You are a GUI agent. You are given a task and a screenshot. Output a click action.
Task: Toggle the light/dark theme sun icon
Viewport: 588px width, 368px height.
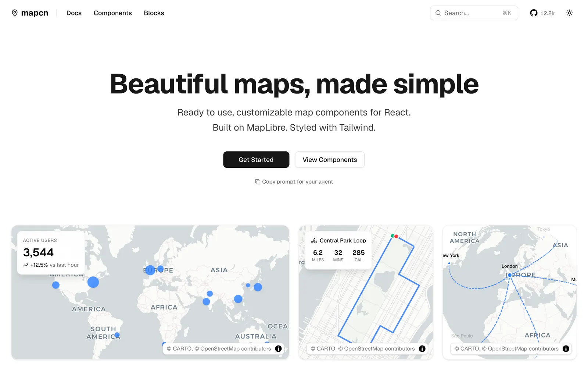570,13
